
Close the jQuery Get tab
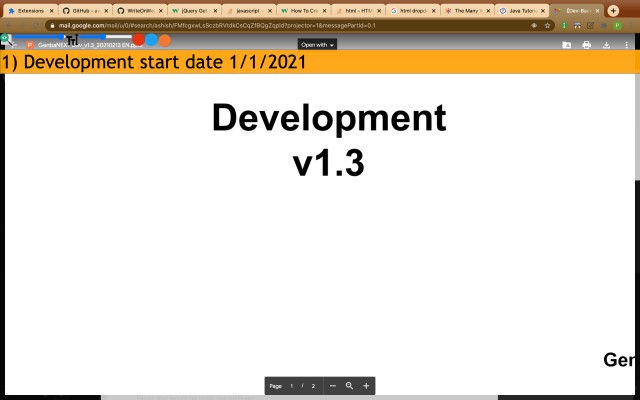tap(216, 11)
